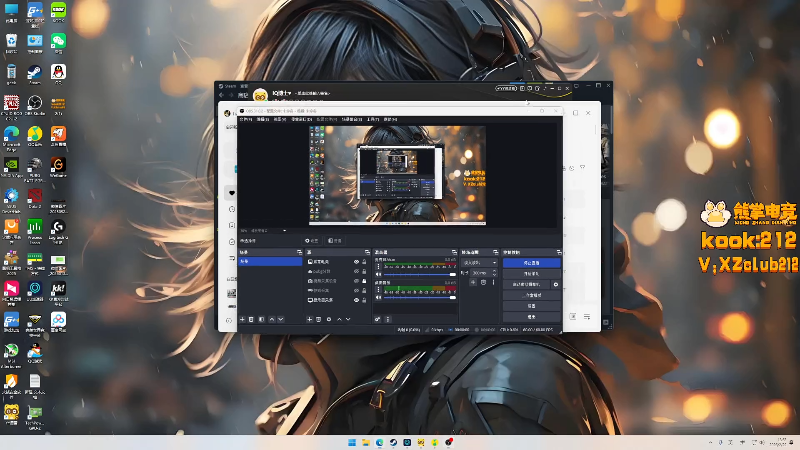Screen dimensions: 800x450
Task: Open Edit menu in OBS menu bar
Action: coord(263,119)
